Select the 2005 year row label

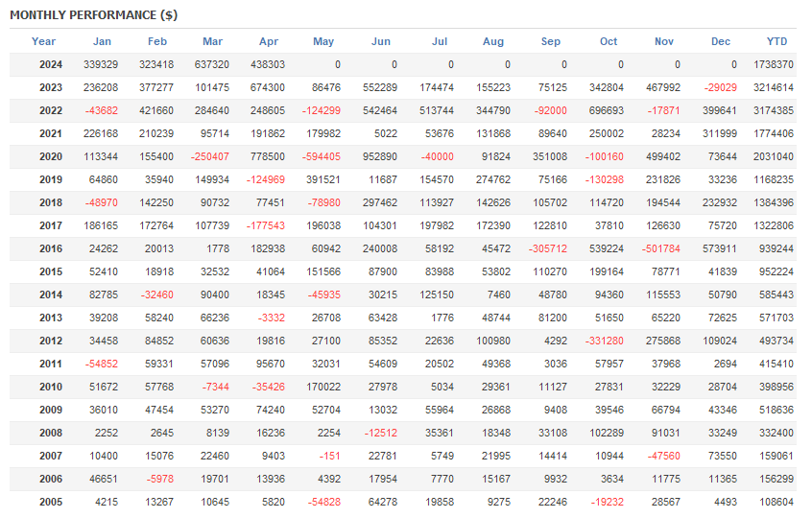click(51, 501)
